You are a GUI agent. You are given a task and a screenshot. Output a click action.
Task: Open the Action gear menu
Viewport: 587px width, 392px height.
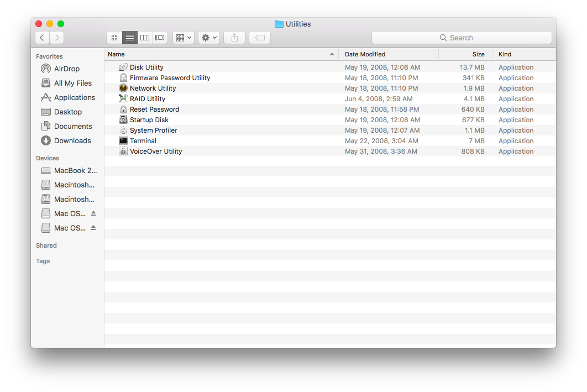[x=209, y=38]
